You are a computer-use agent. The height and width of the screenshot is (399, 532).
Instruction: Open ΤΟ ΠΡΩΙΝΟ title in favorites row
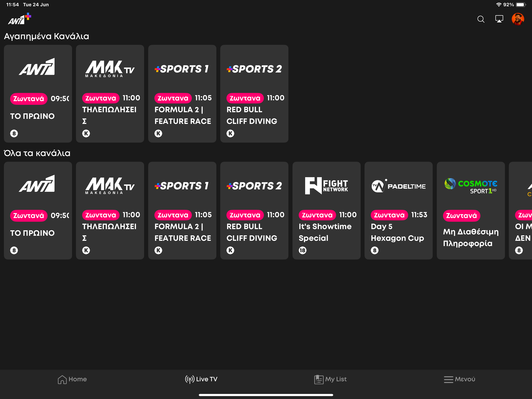click(x=32, y=116)
